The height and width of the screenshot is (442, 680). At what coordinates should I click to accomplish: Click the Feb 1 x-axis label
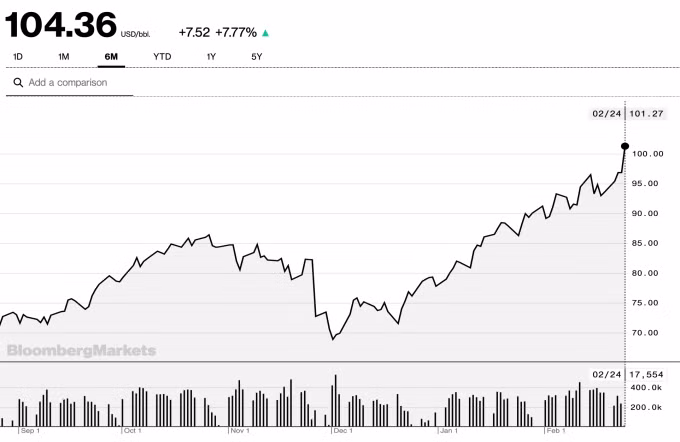[556, 431]
